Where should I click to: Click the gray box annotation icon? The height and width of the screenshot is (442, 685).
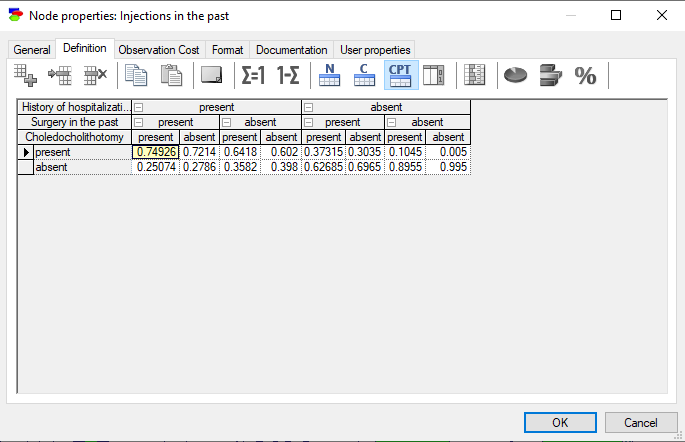pyautogui.click(x=212, y=75)
